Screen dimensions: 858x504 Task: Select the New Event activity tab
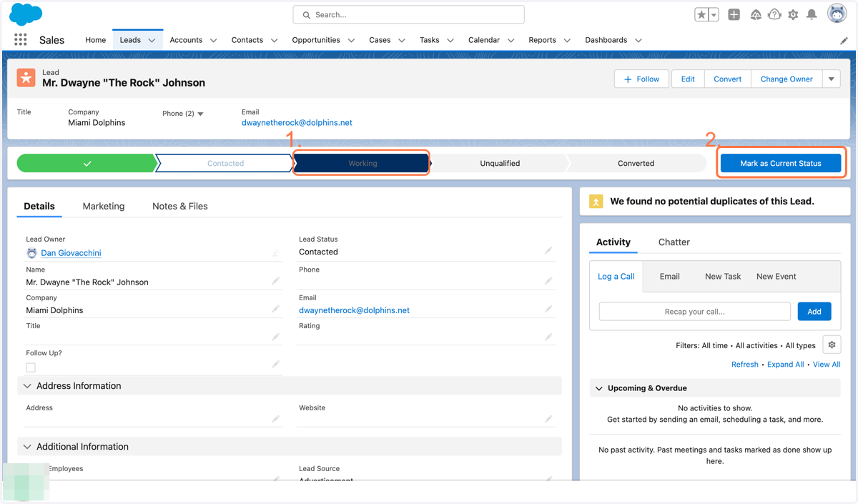(776, 277)
